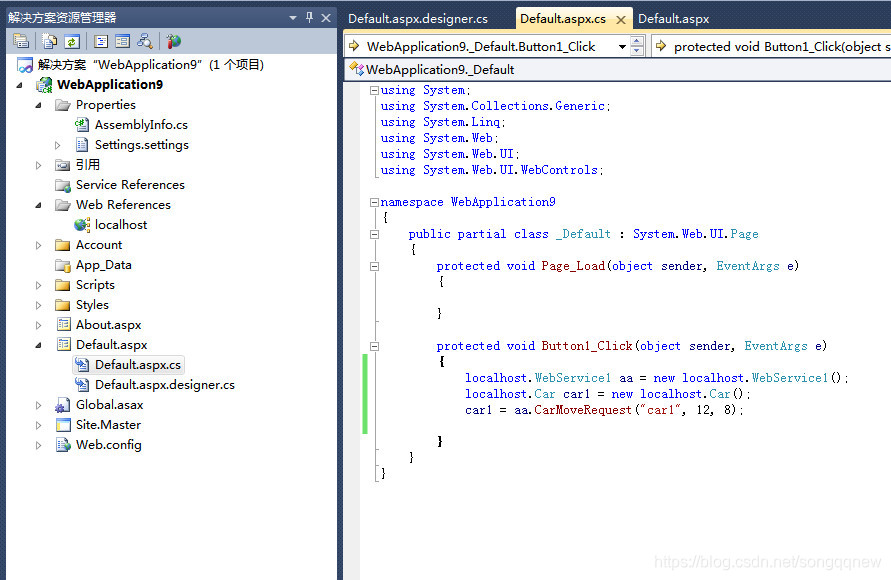Collapse the Button1_Click method block
The width and height of the screenshot is (891, 580).
click(374, 346)
